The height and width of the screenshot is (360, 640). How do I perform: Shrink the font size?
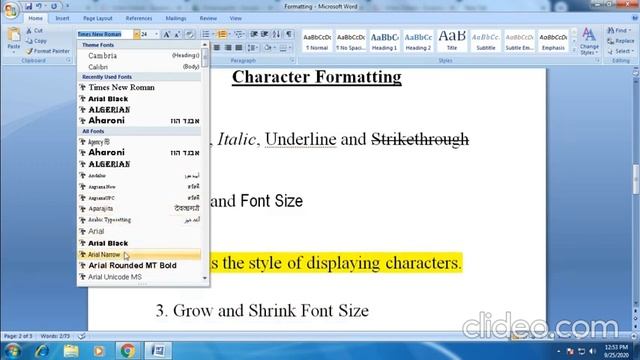tap(177, 34)
